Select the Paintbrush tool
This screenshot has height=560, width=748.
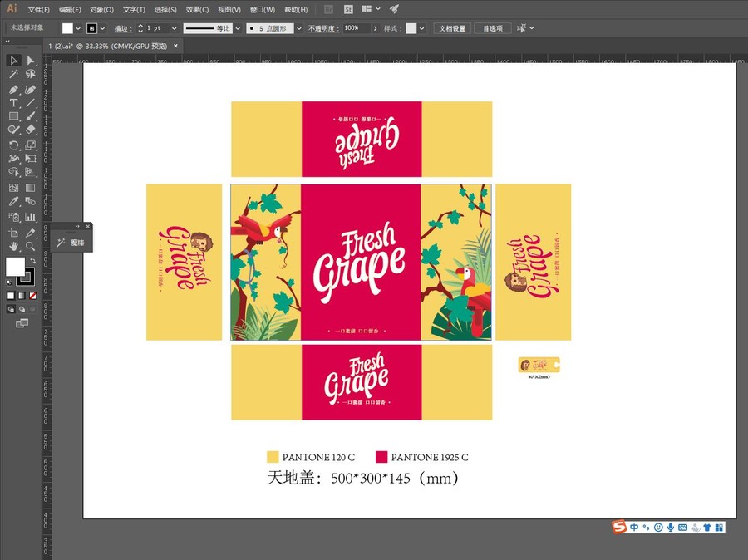[31, 116]
